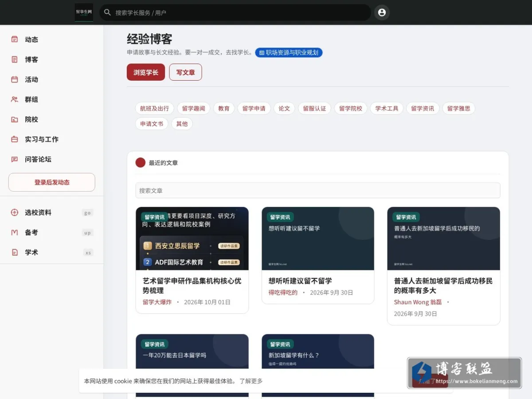Viewport: 532px width, 399px height.
Task: Focus the 搜索学长服务 / 用户 search box
Action: 235,12
